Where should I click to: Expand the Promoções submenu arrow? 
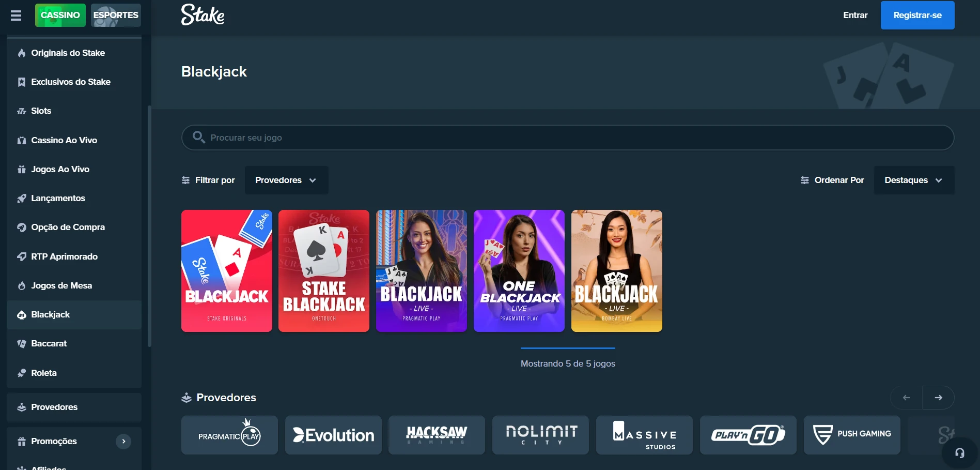pyautogui.click(x=123, y=441)
